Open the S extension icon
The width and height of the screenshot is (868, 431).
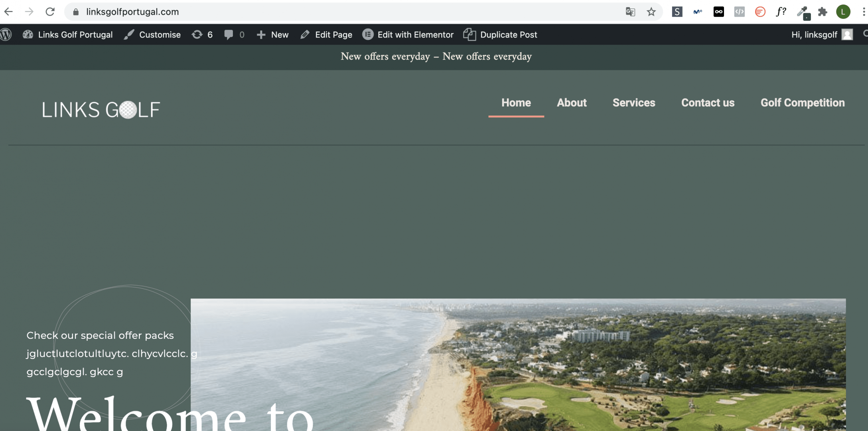click(x=677, y=12)
